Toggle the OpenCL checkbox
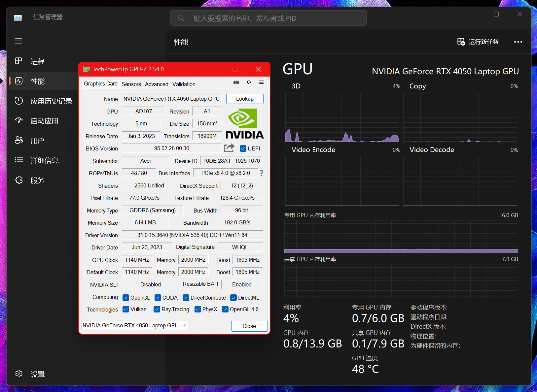The height and width of the screenshot is (392, 537). pos(125,298)
